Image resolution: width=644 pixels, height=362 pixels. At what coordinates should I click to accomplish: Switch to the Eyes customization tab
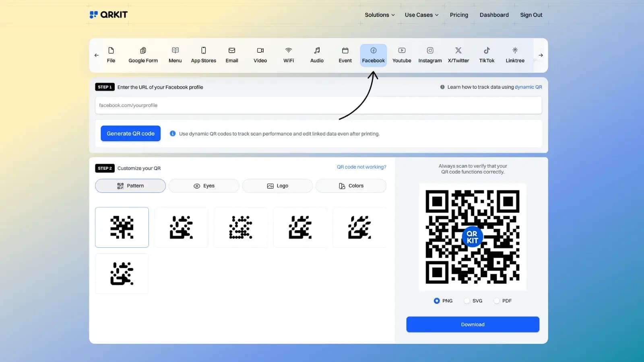point(204,185)
